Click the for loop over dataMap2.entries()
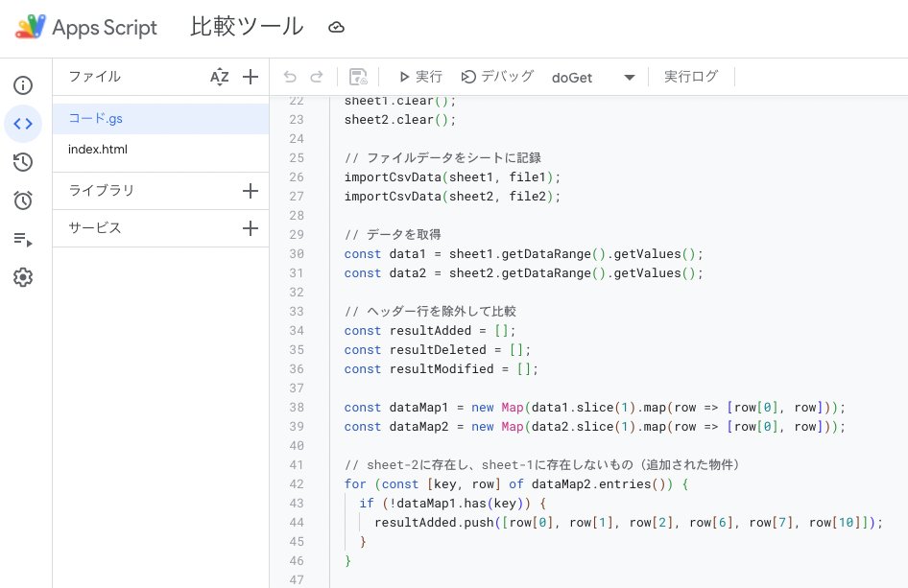The height and width of the screenshot is (588, 908). (516, 484)
